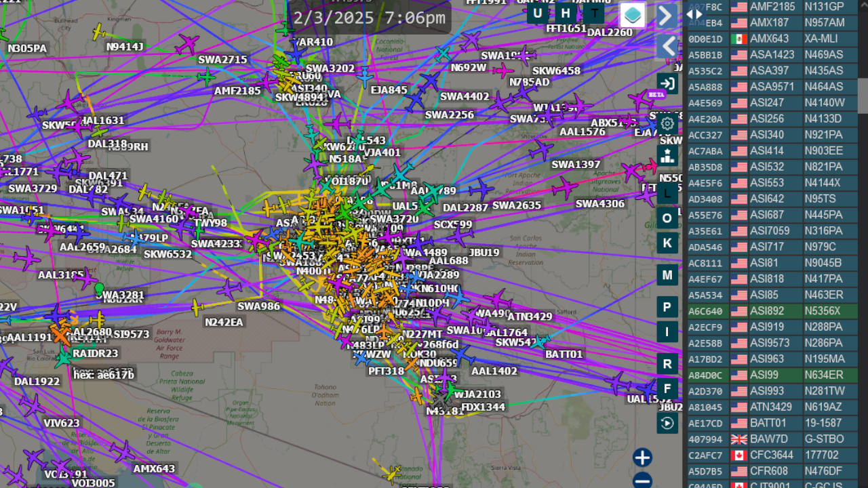This screenshot has width=868, height=488.
Task: Select ASA9571 in the aircraft table
Action: (772, 87)
